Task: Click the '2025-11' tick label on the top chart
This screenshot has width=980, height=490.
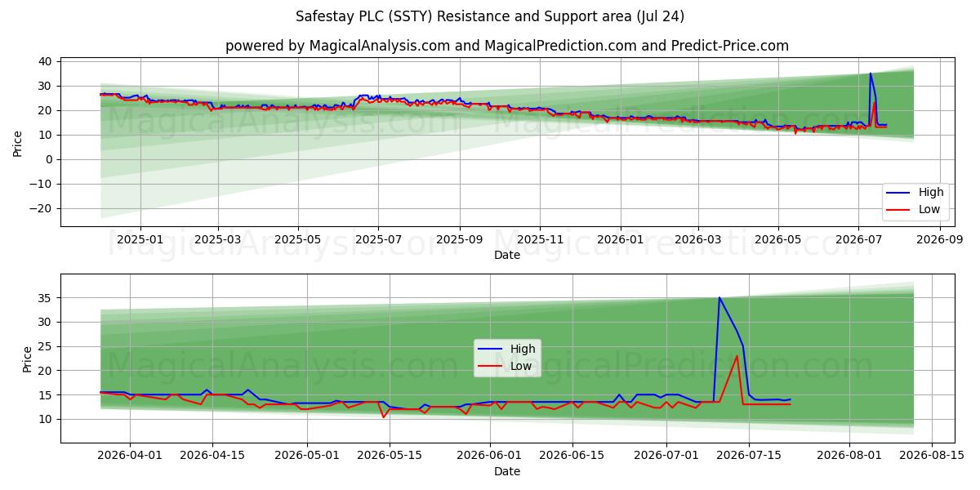Action: point(540,239)
